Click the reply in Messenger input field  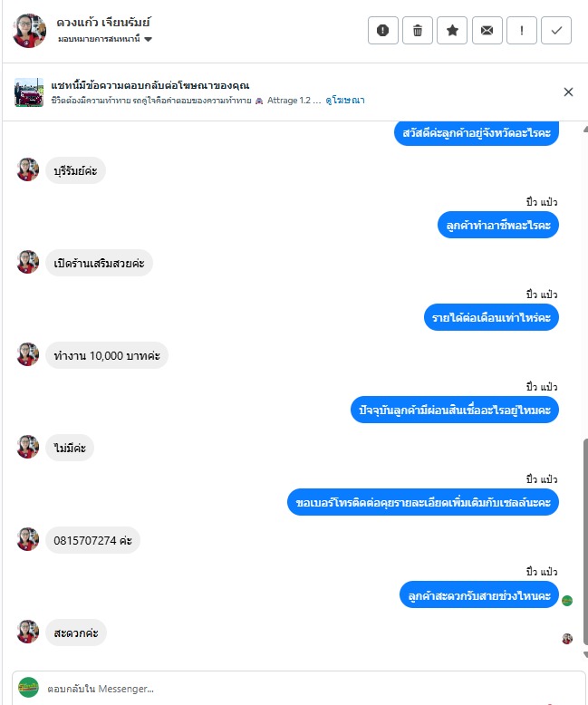coord(298,689)
